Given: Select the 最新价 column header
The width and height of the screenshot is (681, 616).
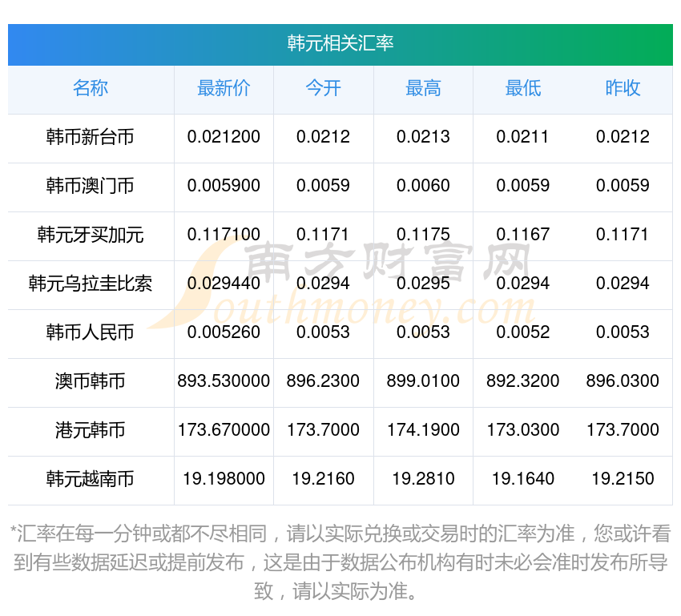Looking at the screenshot, I should tap(224, 88).
